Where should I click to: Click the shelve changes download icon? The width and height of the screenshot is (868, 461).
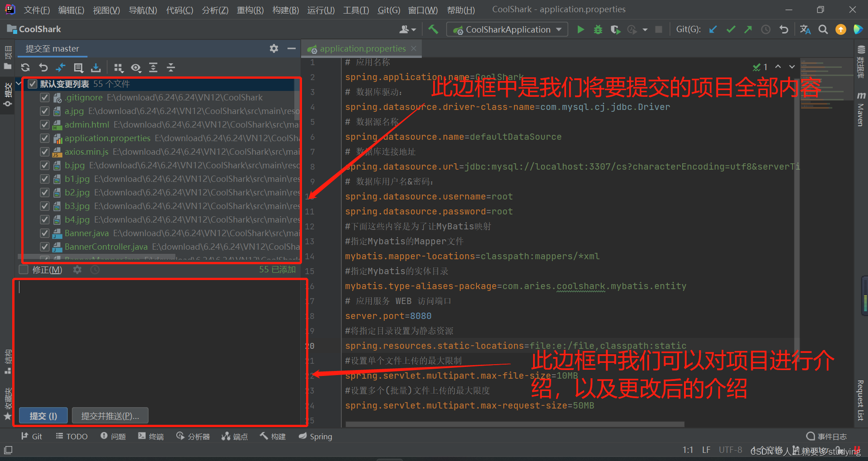point(96,68)
